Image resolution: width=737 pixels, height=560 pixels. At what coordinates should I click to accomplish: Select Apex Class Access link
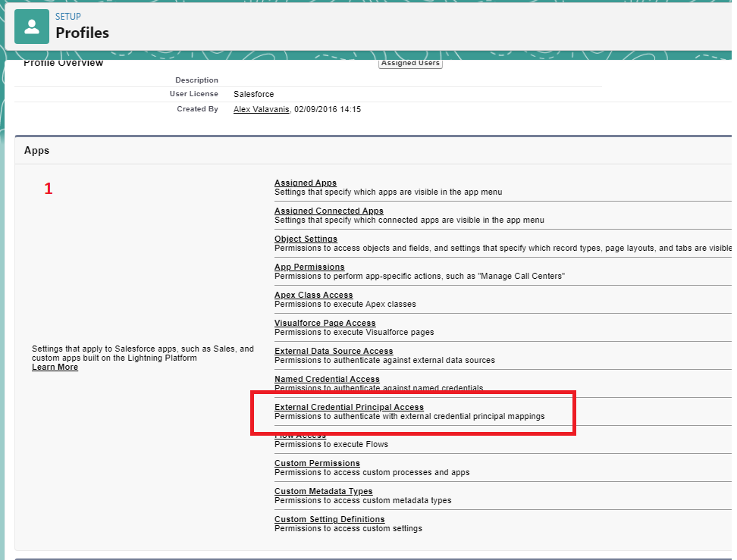(x=313, y=295)
